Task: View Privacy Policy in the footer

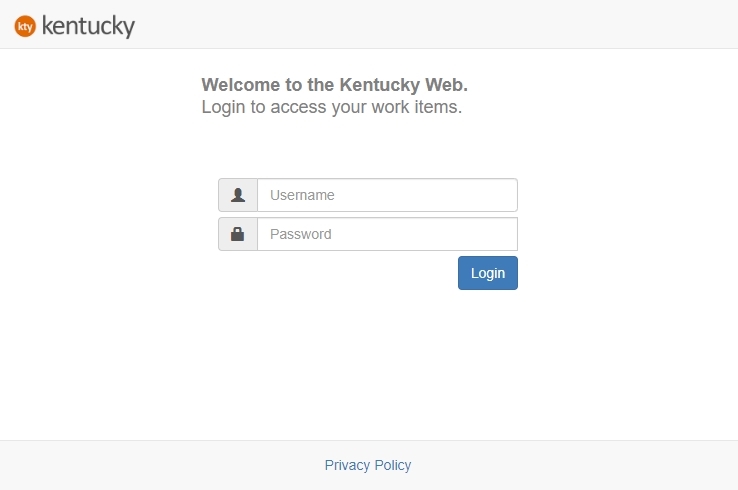Action: [x=368, y=465]
